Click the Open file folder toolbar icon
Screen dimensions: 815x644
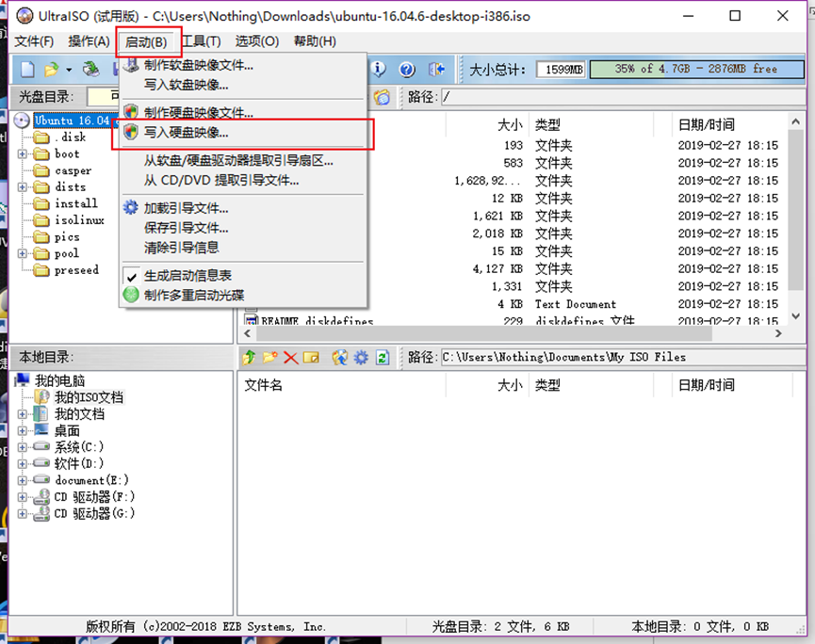point(52,69)
